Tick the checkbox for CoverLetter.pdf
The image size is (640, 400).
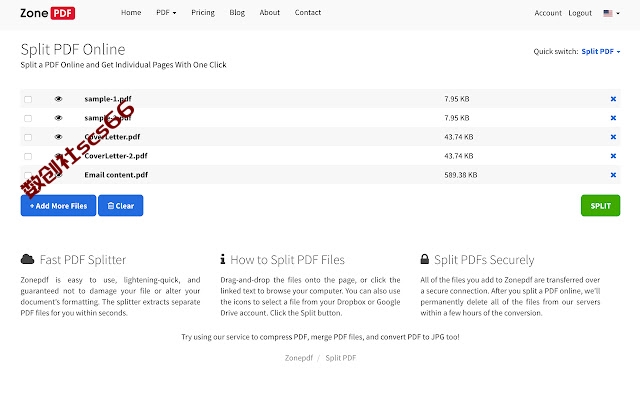point(28,137)
